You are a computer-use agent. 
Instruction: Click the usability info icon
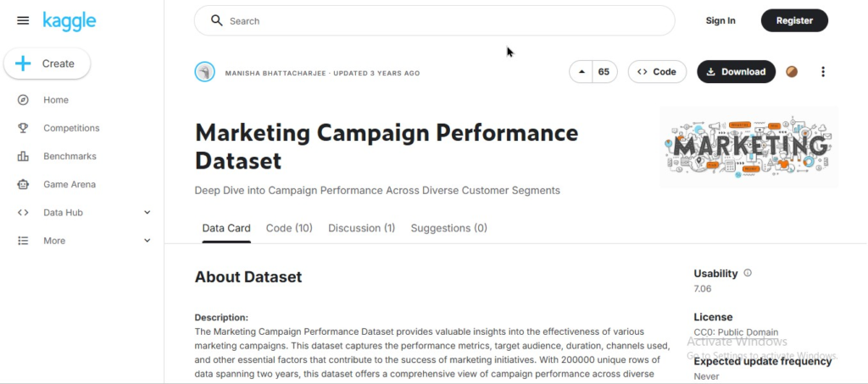coord(747,273)
